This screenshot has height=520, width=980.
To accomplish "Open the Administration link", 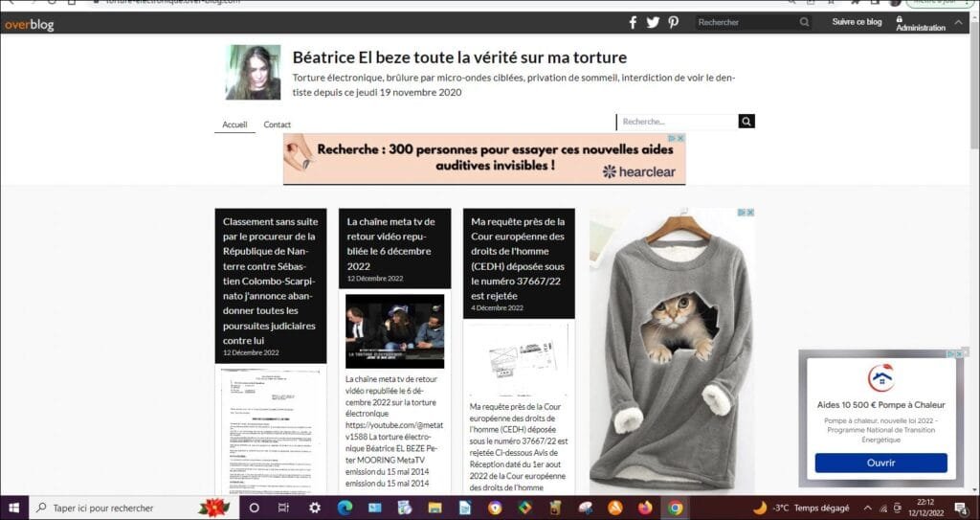I will coord(920,25).
